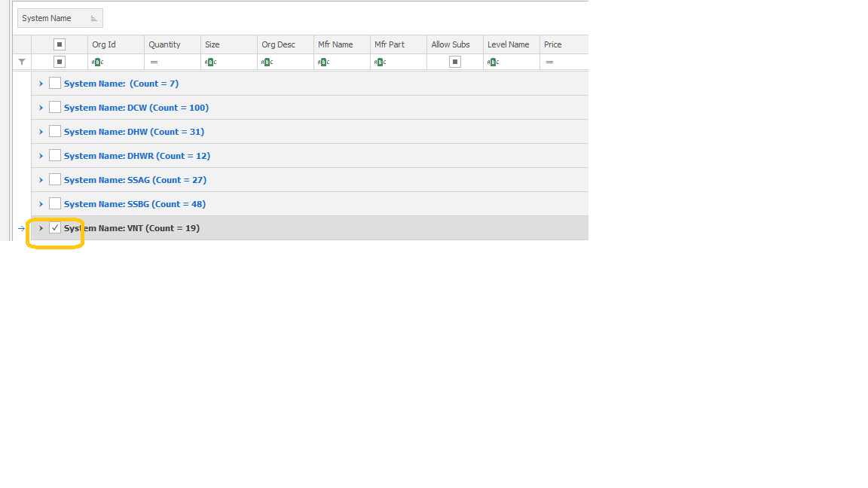Click Level Name filter condition icon
Image resolution: width=868 pixels, height=488 pixels.
[493, 62]
